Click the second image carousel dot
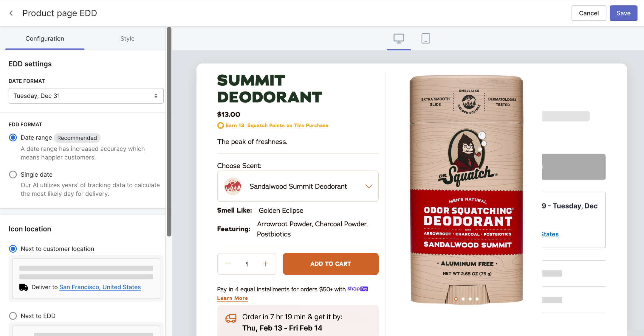The height and width of the screenshot is (336, 644). (x=463, y=299)
